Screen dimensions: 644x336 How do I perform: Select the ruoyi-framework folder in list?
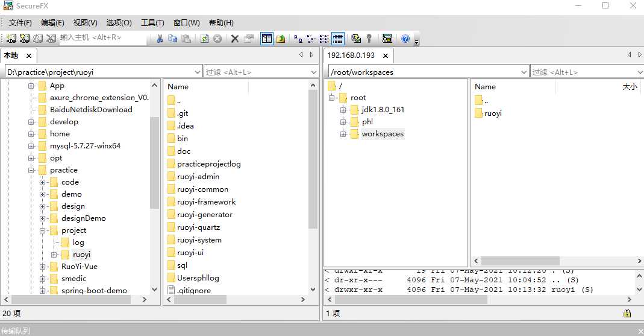(x=206, y=202)
